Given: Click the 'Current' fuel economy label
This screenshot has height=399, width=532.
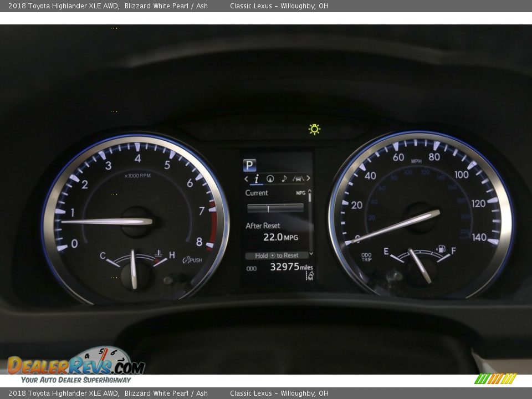Looking at the screenshot, I should pos(257,193).
